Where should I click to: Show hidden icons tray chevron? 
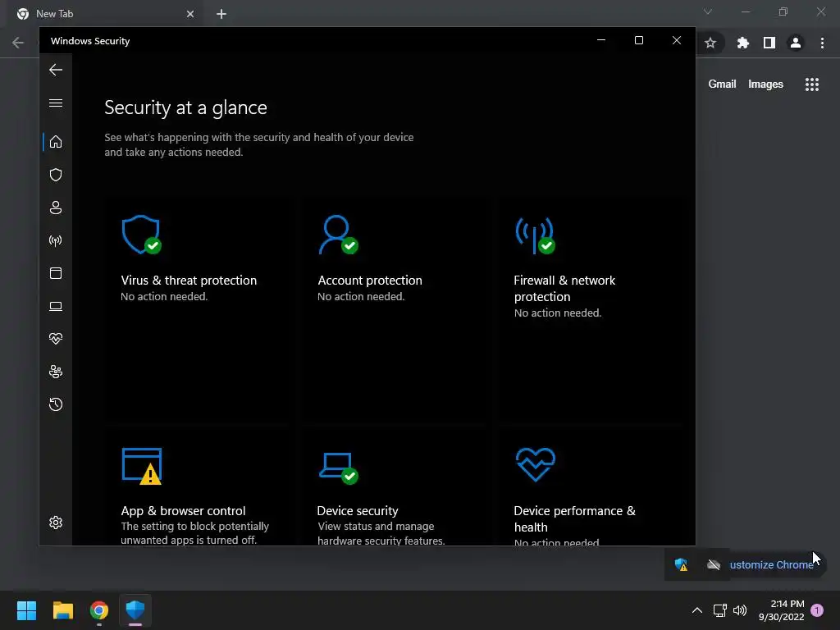coord(697,610)
